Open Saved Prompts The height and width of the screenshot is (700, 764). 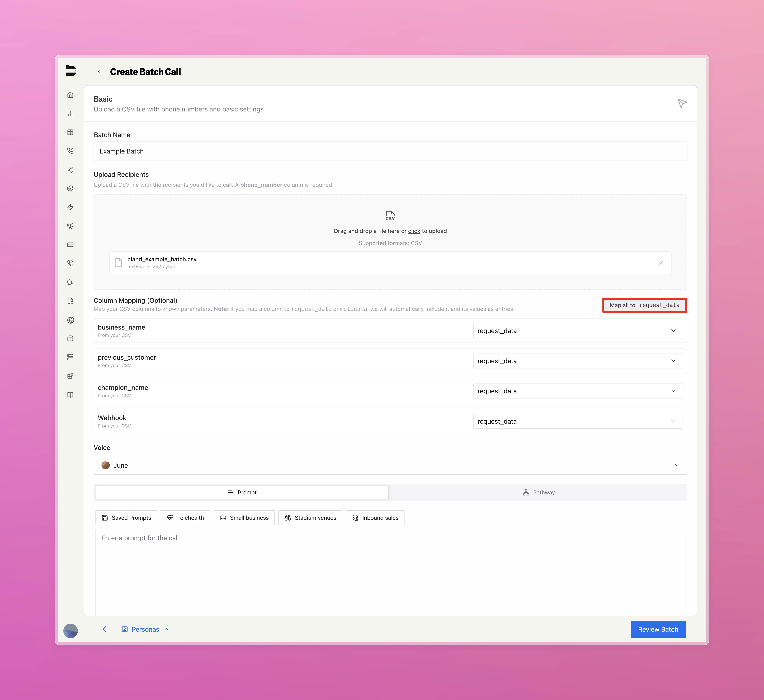point(126,518)
